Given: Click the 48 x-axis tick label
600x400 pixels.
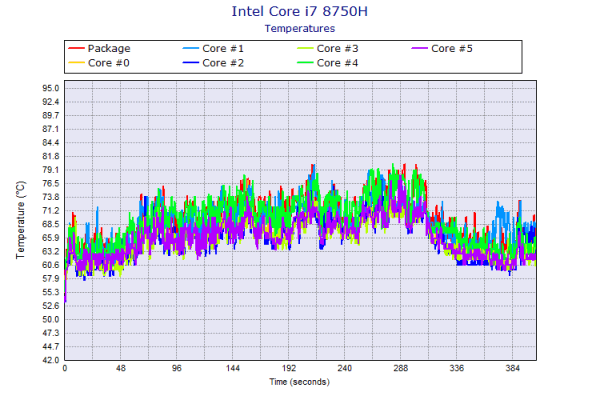Looking at the screenshot, I should tap(121, 368).
